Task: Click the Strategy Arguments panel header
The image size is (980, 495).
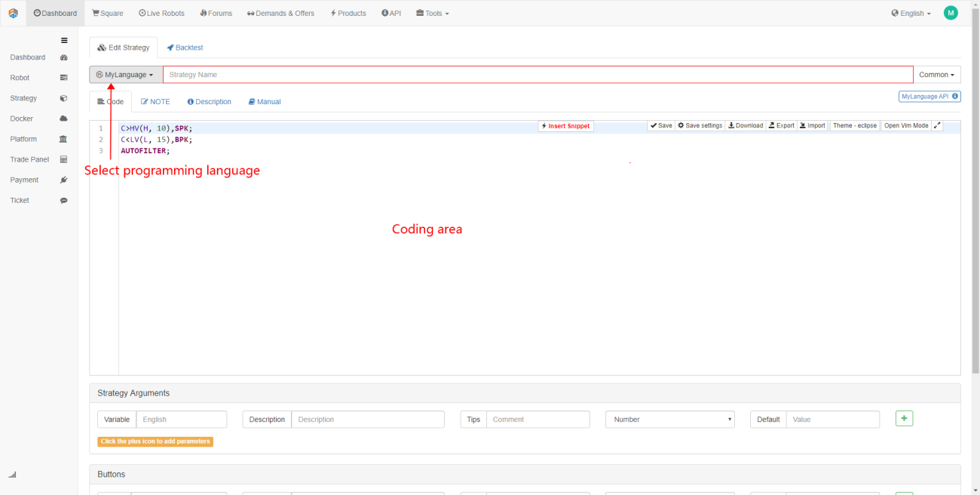Action: [525, 393]
